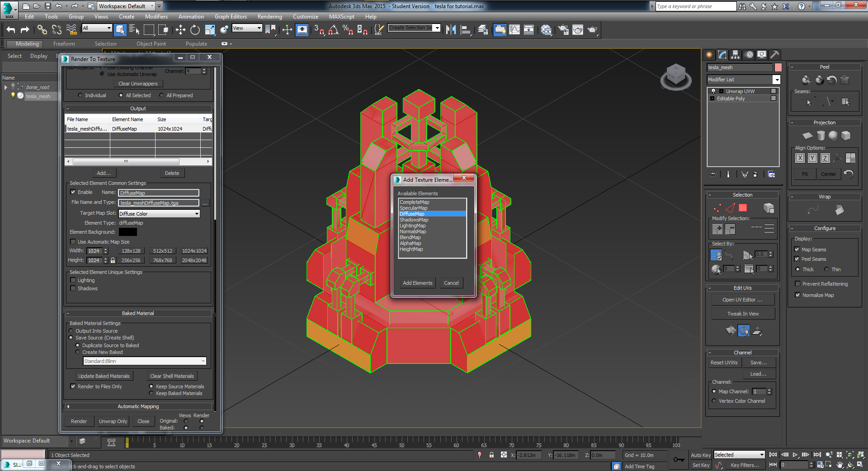Click the Undo arrow in main toolbar

pyautogui.click(x=11, y=30)
